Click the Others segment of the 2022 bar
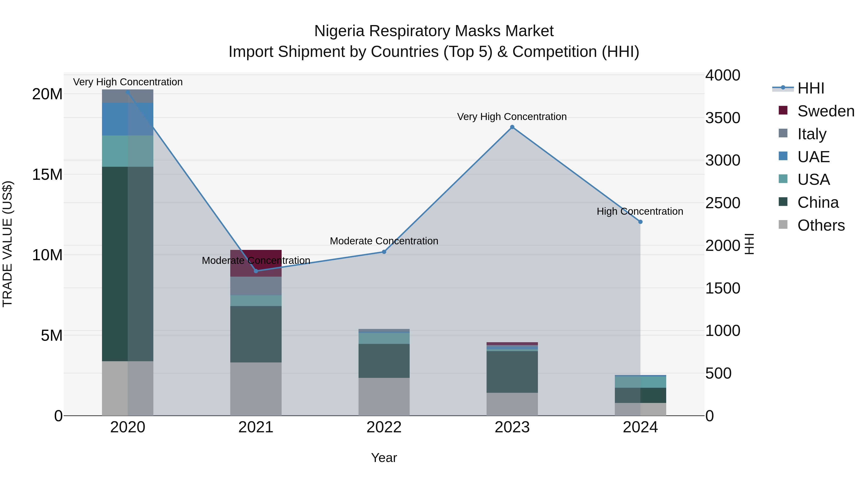 (x=384, y=397)
